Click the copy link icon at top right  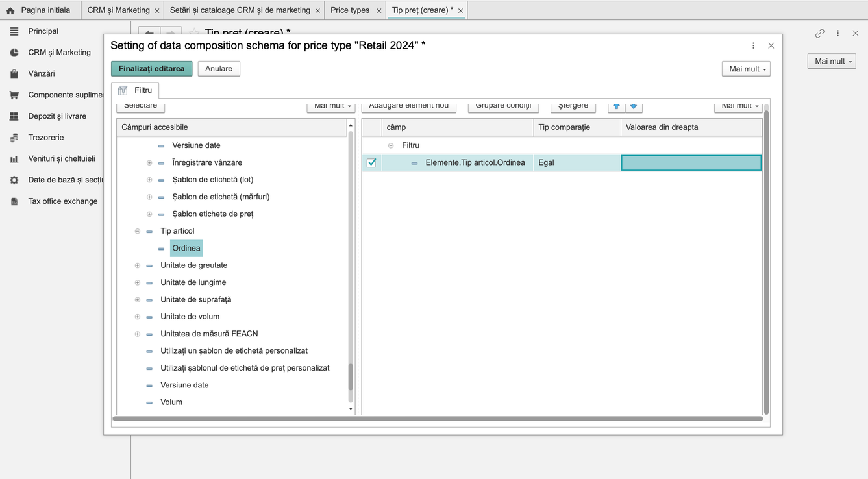(820, 33)
